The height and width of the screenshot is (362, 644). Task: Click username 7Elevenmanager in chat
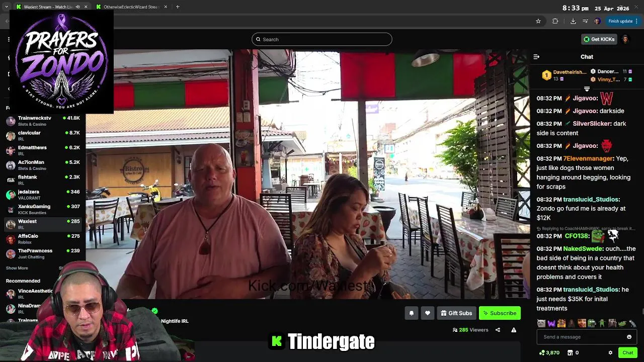coord(588,158)
